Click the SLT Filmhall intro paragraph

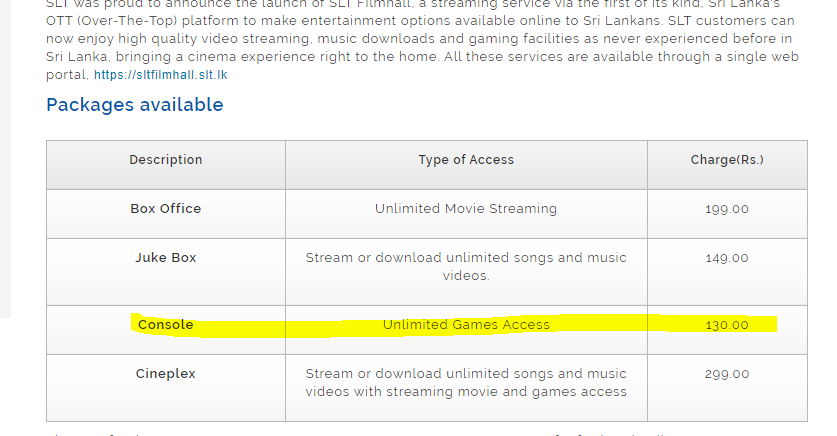tap(423, 38)
